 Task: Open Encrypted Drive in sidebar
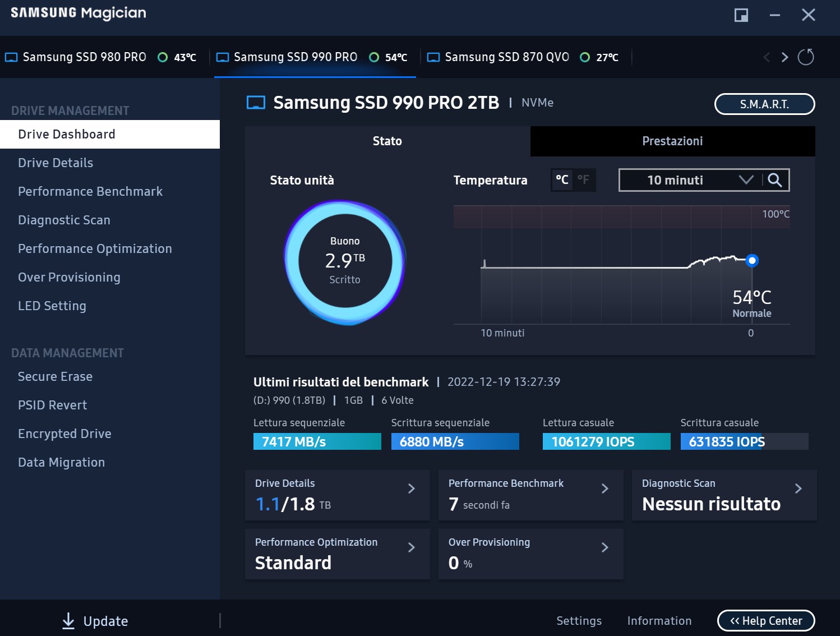110,434
